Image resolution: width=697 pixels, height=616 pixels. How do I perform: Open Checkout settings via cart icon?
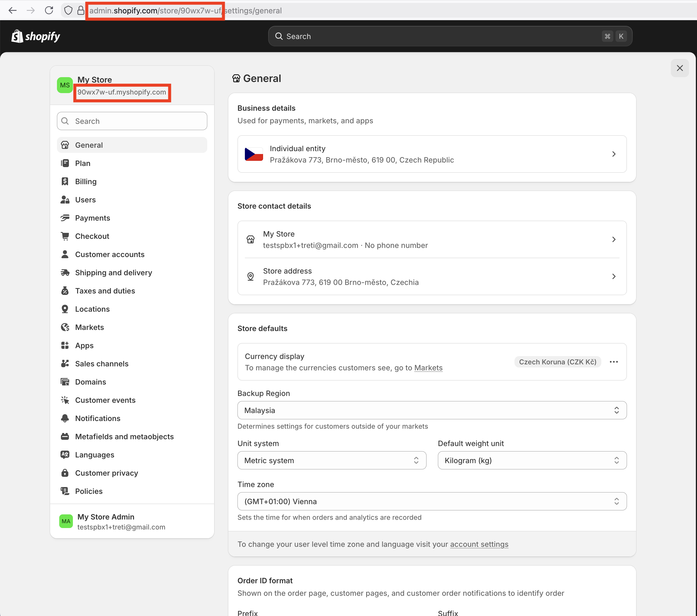(65, 236)
